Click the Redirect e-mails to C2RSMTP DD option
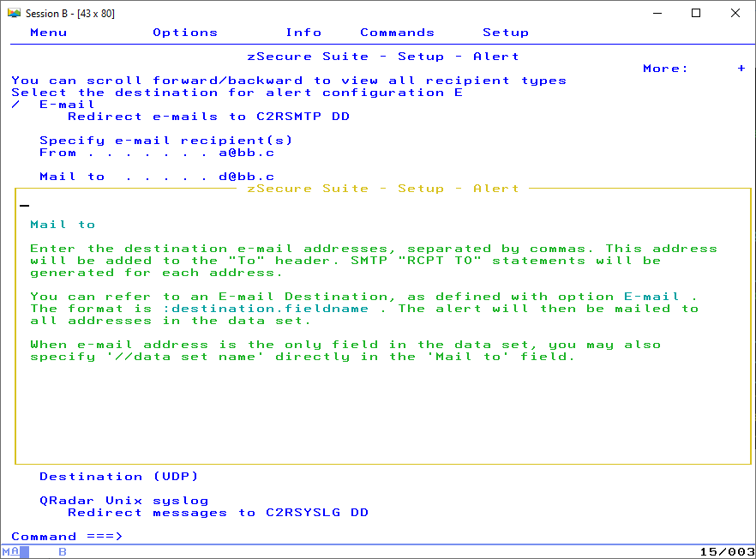756x559 pixels. click(x=209, y=117)
